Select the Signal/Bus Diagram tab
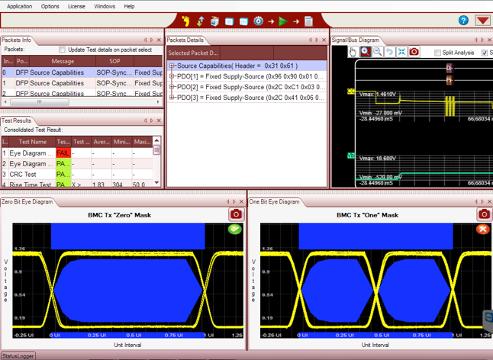 (356, 40)
